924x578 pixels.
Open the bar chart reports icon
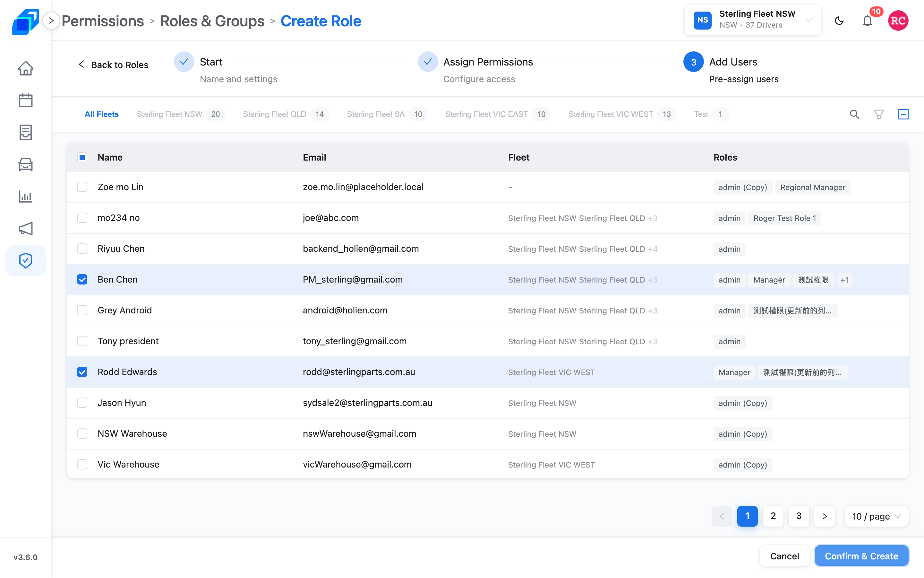click(26, 197)
